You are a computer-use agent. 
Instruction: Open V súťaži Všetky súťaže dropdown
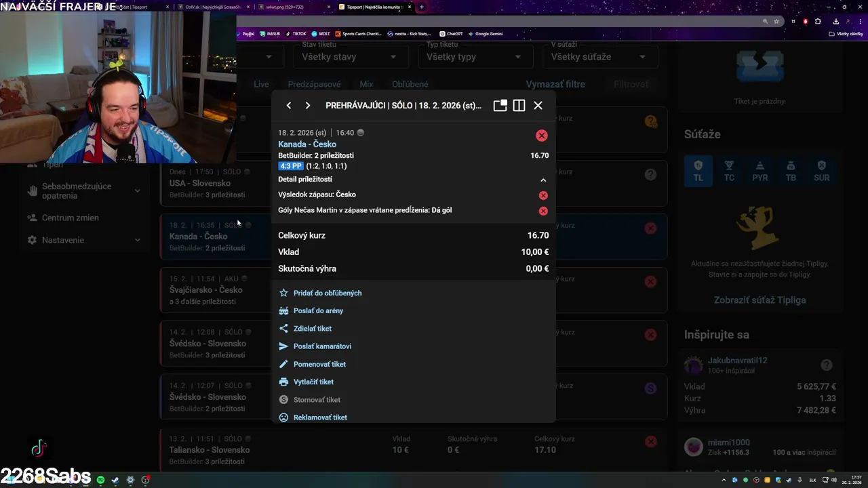point(599,57)
